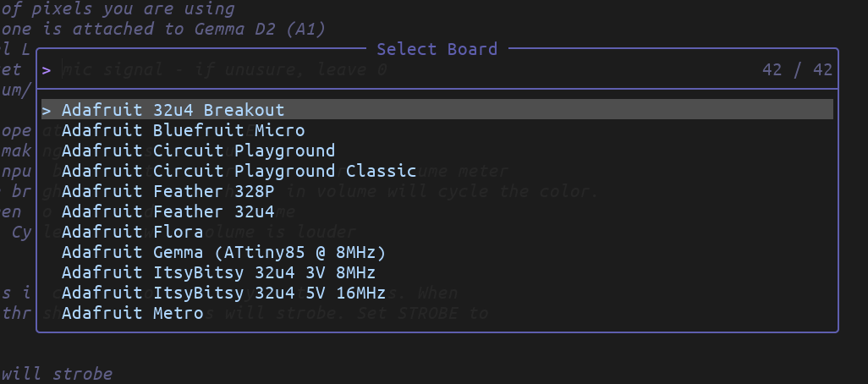The width and height of the screenshot is (868, 384).
Task: Select Adafruit ItsyBitsy 32u4 5V 16MHz
Action: click(x=437, y=292)
